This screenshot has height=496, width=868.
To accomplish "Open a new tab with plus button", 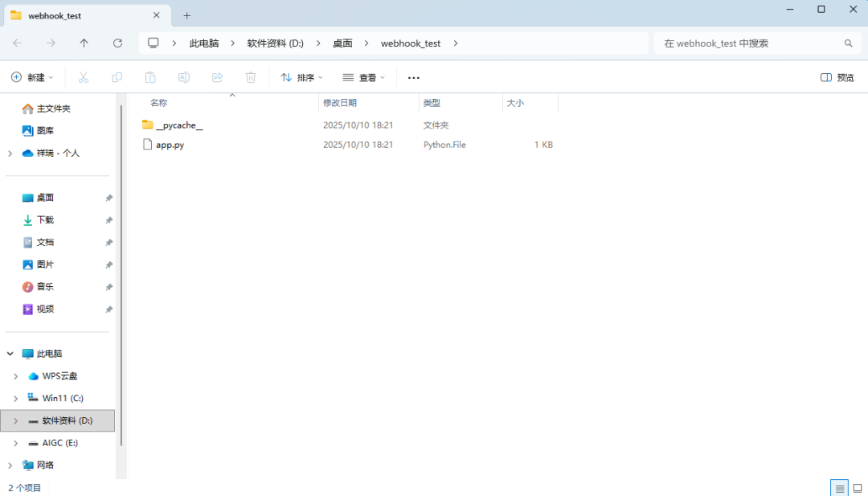I will (x=187, y=15).
